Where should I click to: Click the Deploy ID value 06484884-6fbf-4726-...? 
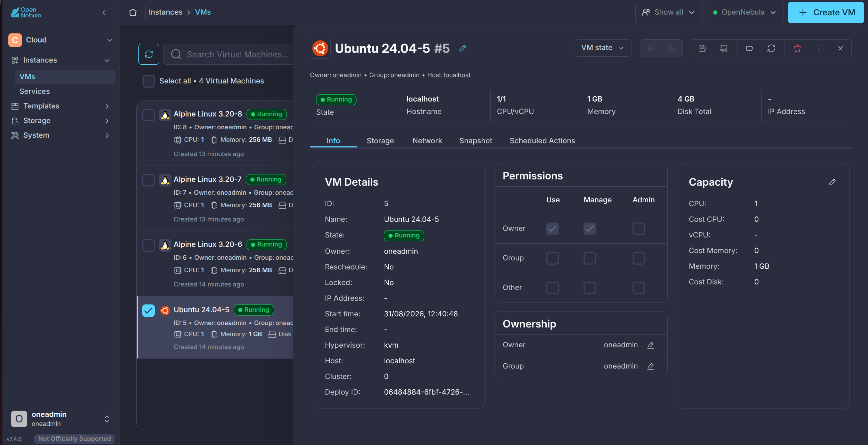[x=426, y=392]
